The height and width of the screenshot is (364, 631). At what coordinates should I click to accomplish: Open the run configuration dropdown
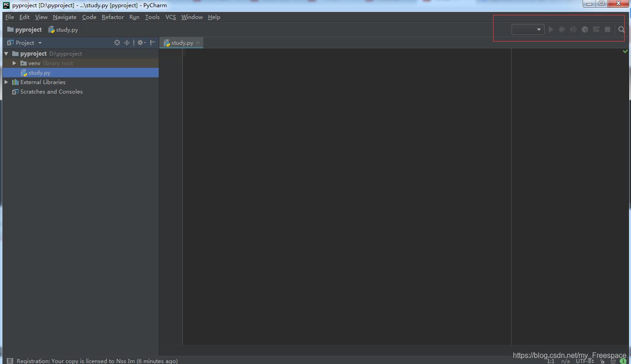pos(528,29)
